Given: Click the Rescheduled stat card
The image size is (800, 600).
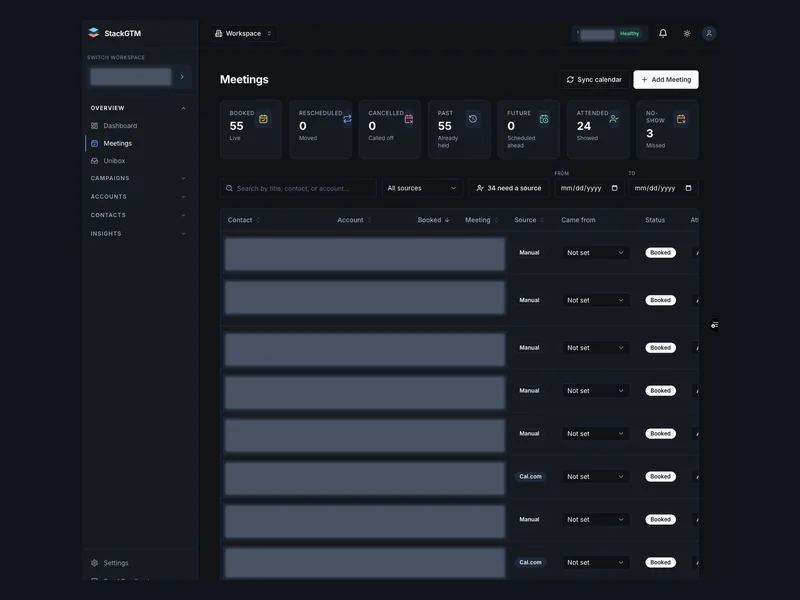Looking at the screenshot, I should [320, 130].
